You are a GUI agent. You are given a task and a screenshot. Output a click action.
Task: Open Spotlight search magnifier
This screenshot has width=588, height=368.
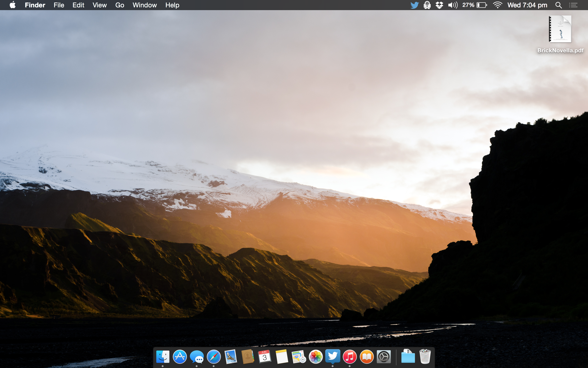coord(559,5)
